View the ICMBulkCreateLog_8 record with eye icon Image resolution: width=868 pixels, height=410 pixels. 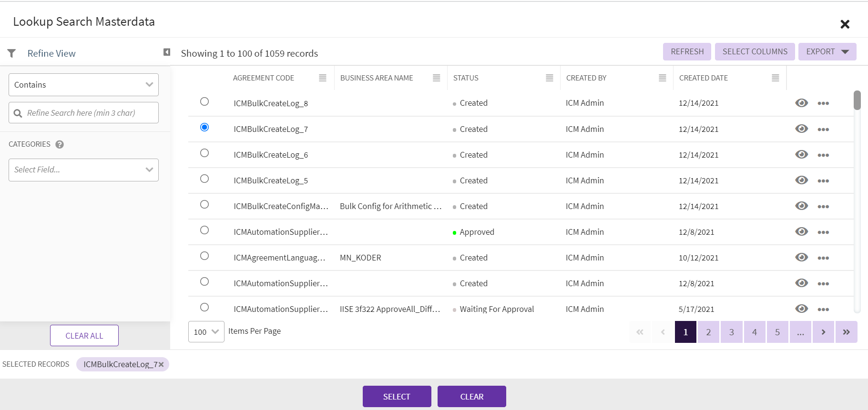pos(801,103)
